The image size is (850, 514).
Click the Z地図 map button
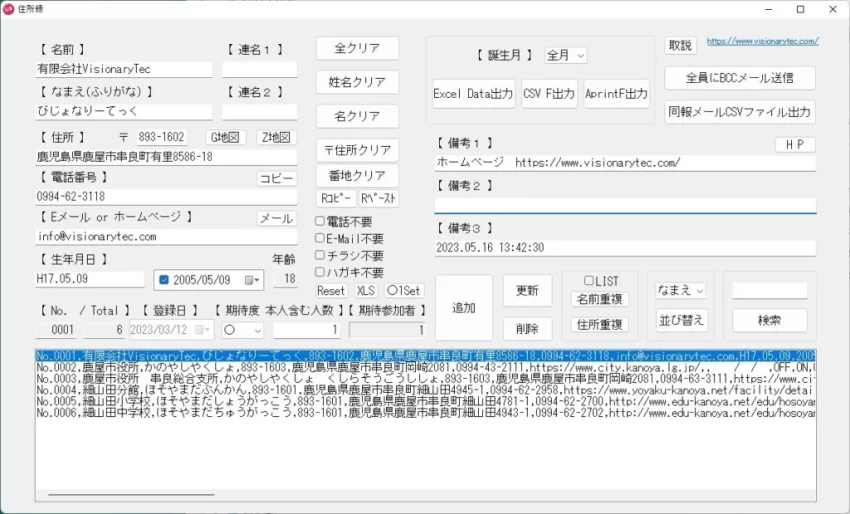276,137
